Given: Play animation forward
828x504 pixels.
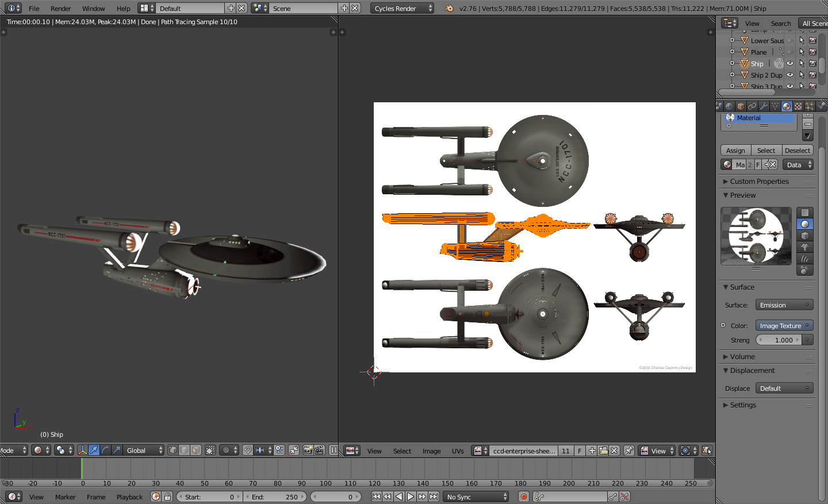Looking at the screenshot, I should pos(411,497).
